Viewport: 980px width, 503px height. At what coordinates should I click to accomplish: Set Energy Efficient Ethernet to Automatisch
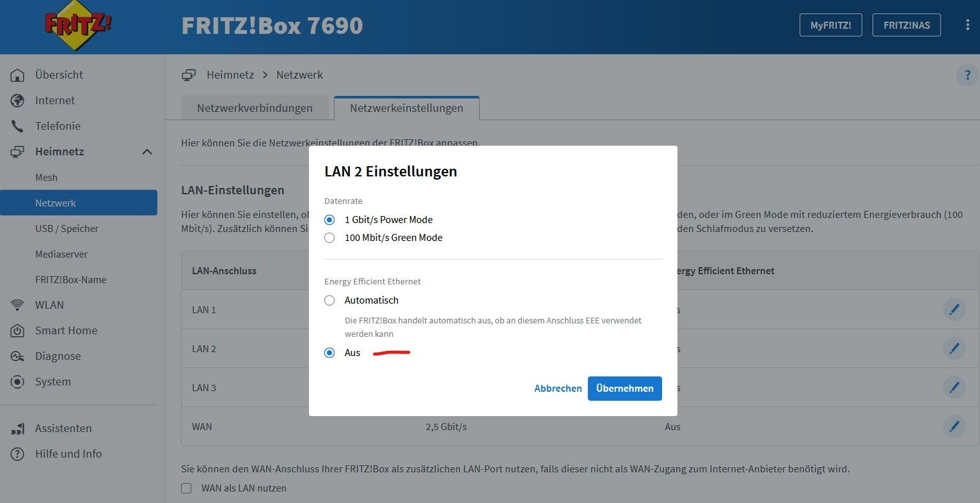(329, 300)
